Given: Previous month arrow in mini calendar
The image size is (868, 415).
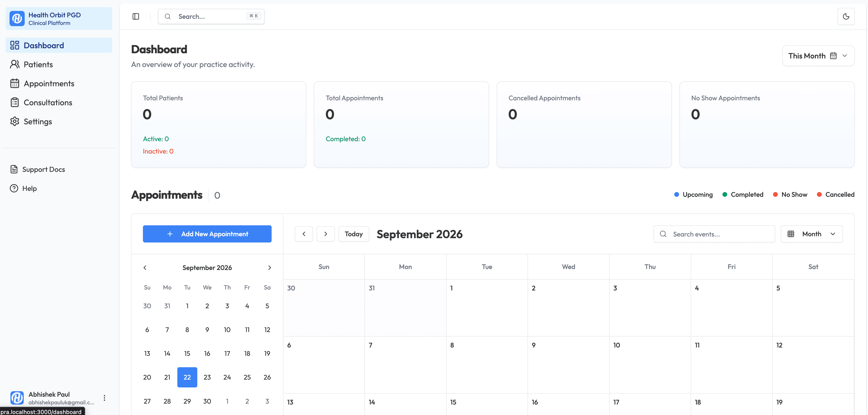Looking at the screenshot, I should pyautogui.click(x=145, y=268).
